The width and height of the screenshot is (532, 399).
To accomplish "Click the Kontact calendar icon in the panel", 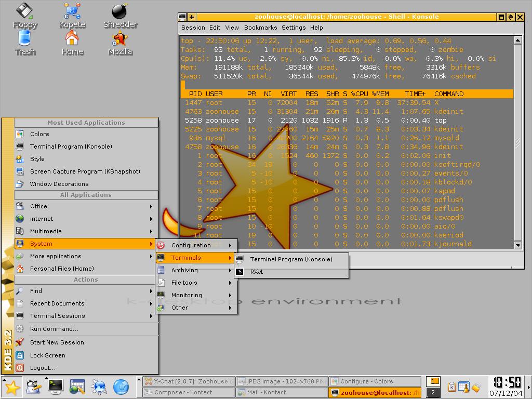I will point(77,387).
